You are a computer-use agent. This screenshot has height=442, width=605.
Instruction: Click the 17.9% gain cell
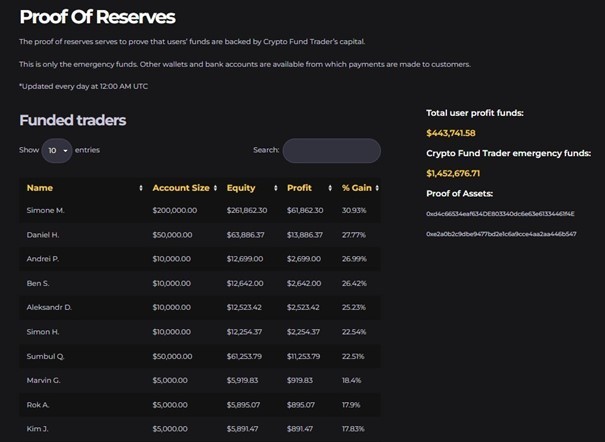click(351, 405)
